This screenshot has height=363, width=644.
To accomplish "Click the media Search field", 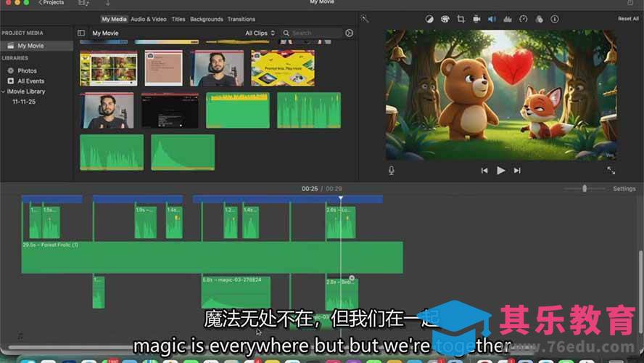I will 312,33.
